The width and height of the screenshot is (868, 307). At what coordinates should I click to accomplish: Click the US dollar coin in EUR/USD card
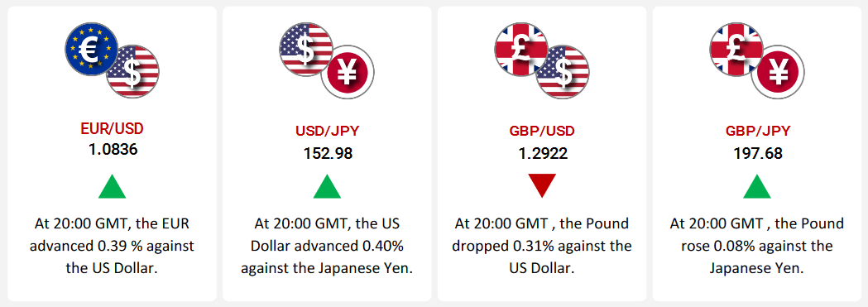coord(132,71)
